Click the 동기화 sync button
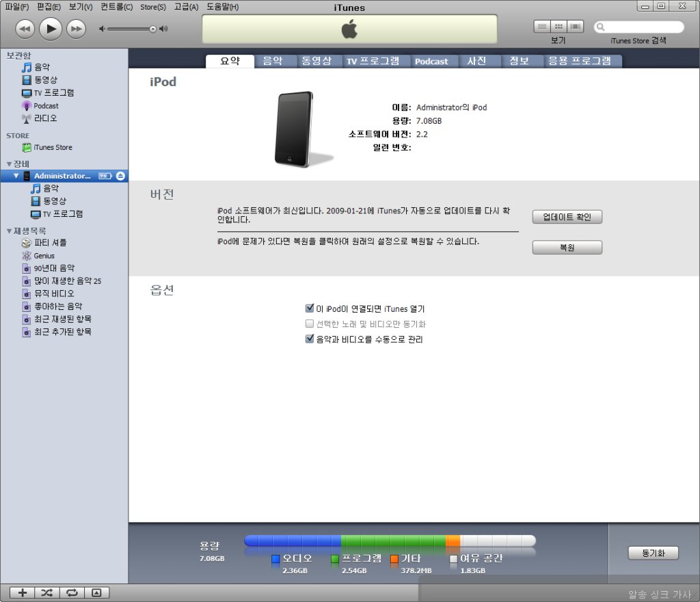 click(653, 553)
